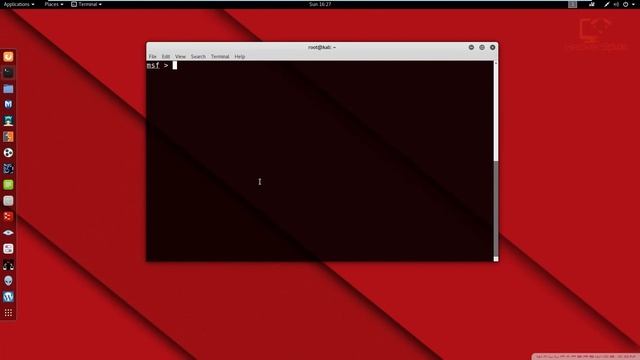
Task: Open the terminal File menu
Action: 153,56
